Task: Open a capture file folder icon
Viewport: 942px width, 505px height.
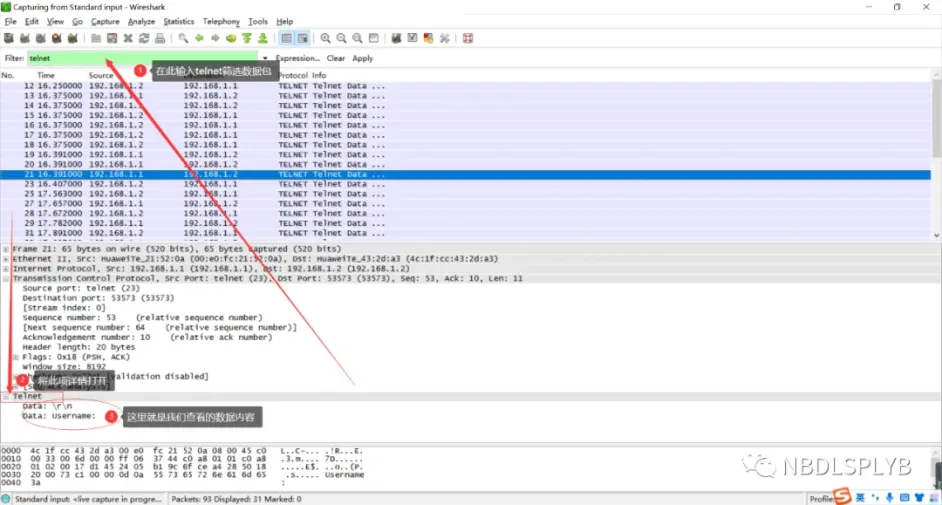Action: click(96, 38)
